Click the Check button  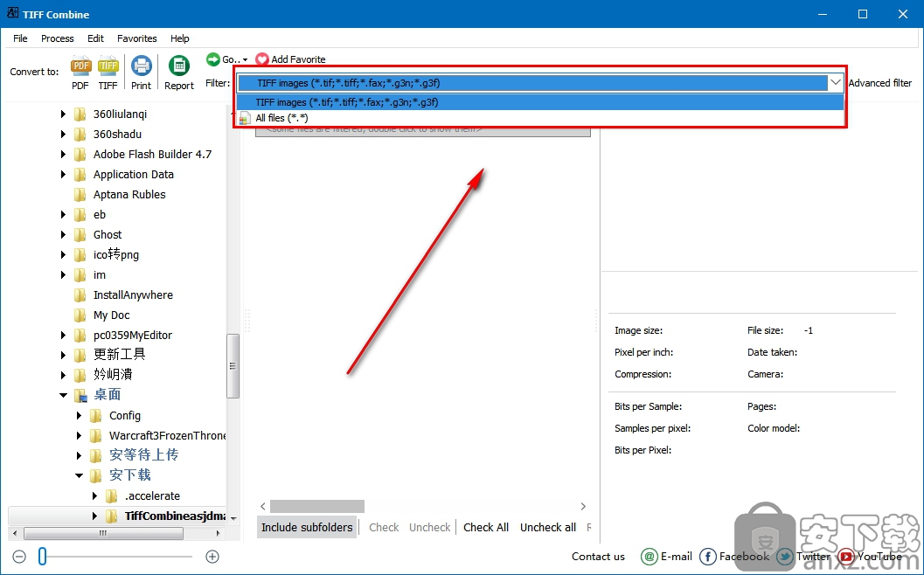tap(384, 527)
